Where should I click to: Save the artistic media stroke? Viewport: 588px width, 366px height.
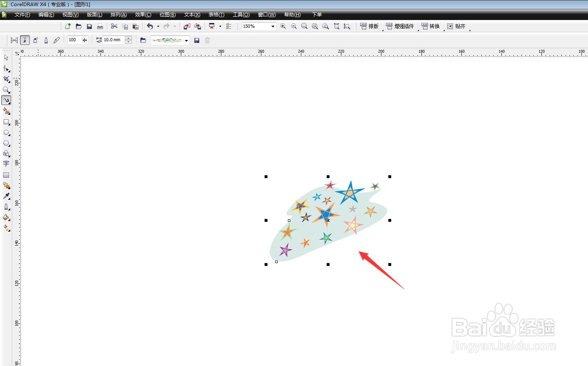tap(197, 40)
